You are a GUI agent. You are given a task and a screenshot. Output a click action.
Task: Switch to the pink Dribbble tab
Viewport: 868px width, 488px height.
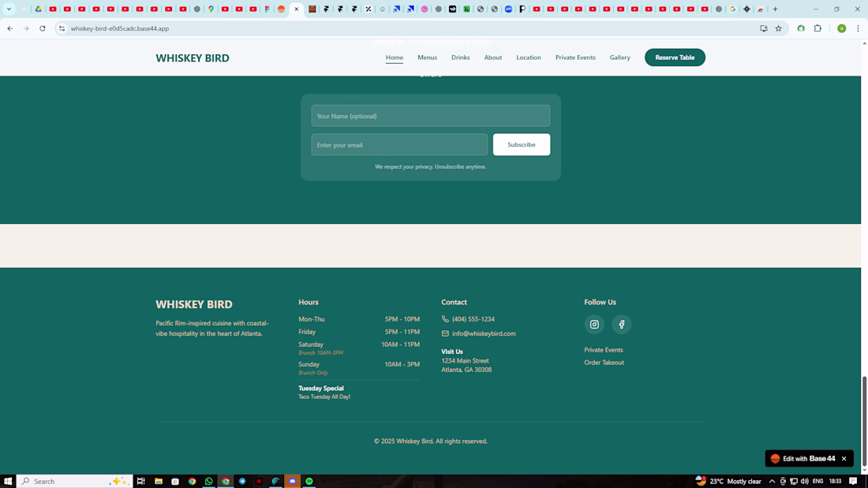point(425,9)
